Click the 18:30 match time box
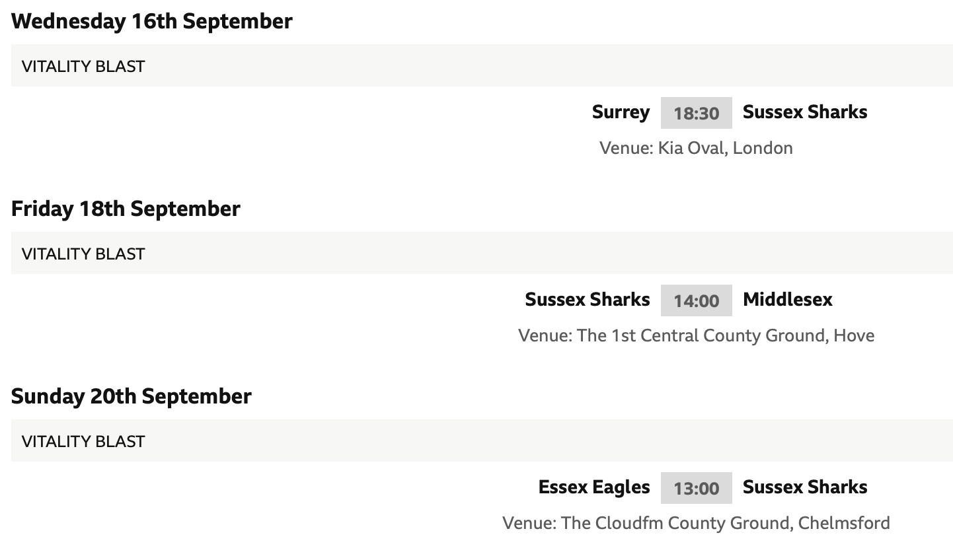 (x=696, y=113)
